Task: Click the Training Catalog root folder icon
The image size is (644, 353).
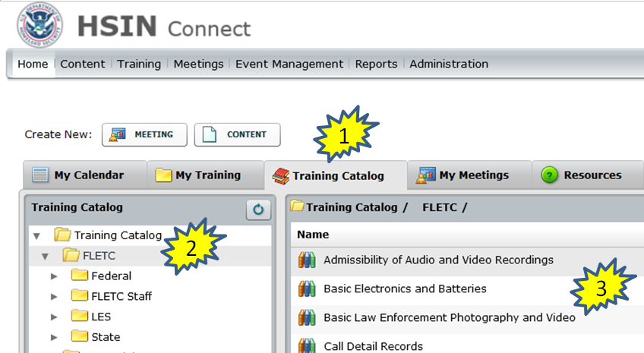Action: coord(62,235)
